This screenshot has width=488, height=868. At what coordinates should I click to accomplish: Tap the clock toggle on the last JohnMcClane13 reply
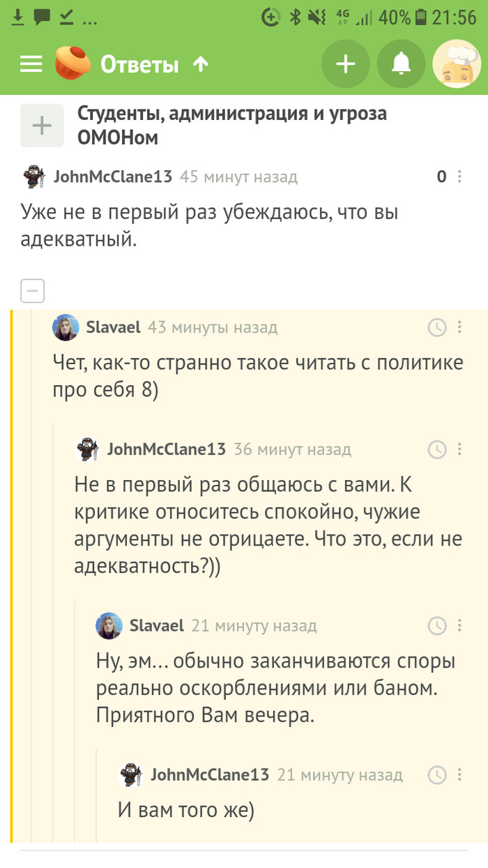click(437, 775)
